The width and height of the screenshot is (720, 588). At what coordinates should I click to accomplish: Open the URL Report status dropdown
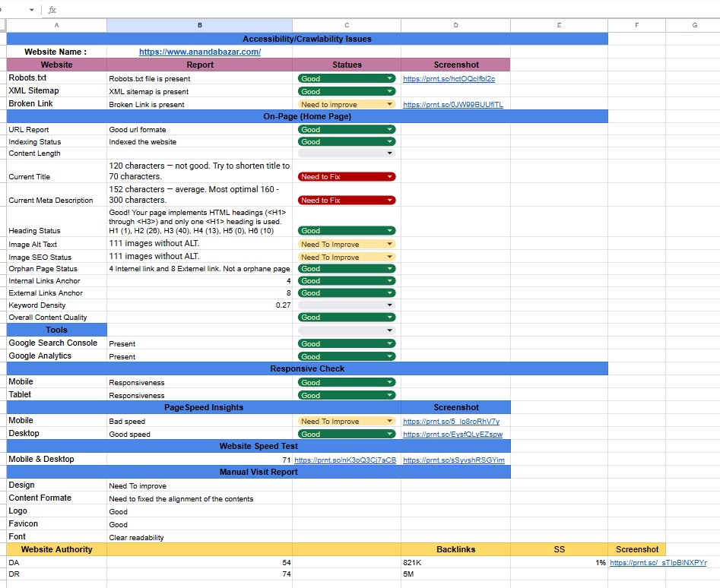pos(347,129)
